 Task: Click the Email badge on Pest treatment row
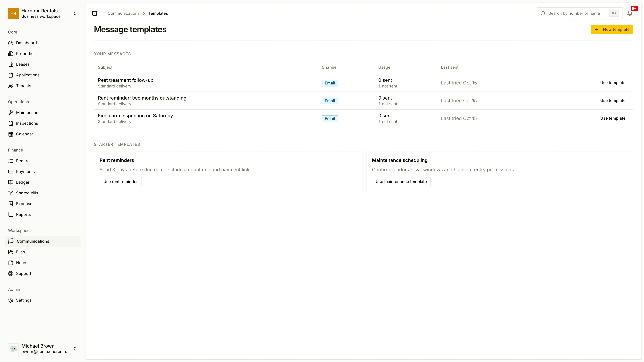pos(330,83)
